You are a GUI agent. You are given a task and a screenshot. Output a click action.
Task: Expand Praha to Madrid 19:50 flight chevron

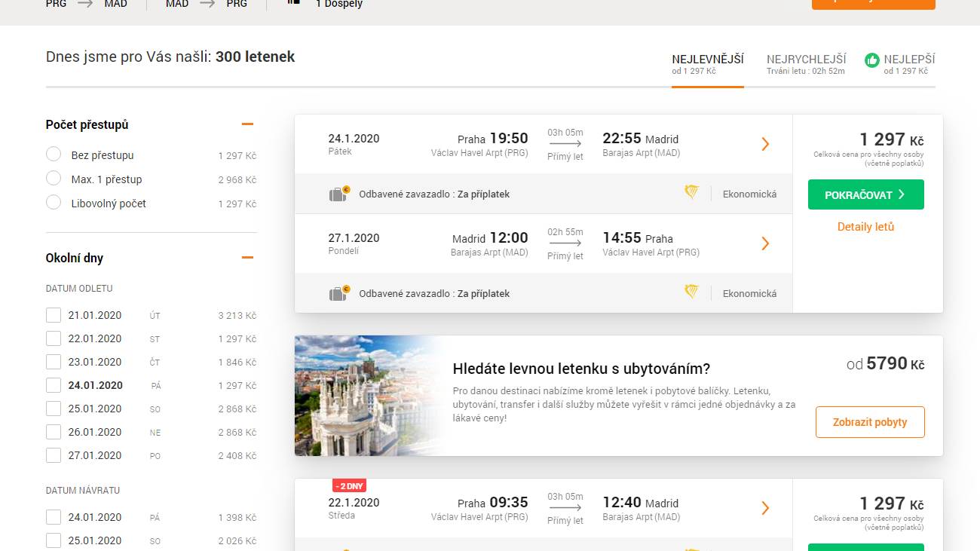[765, 144]
